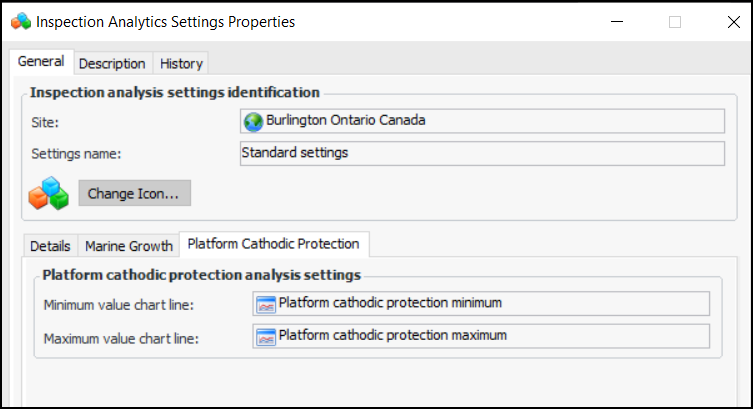Click the window title bar text
Screen dimensions: 753x409
pos(167,21)
